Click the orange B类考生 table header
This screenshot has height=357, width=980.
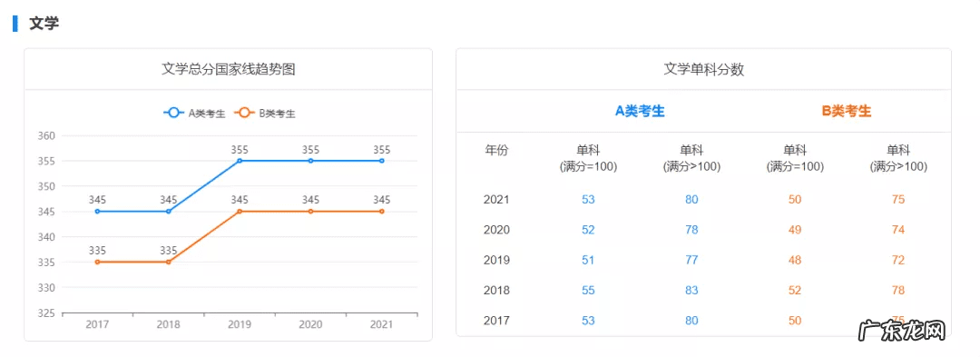coord(847,112)
